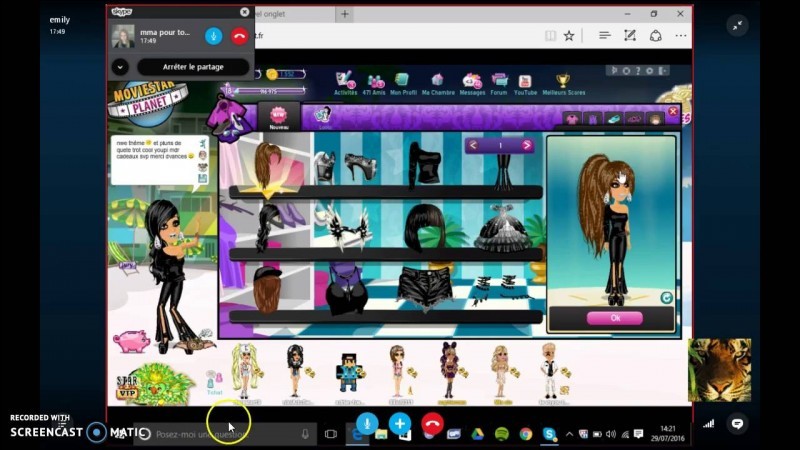800x450 pixels.
Task: Open Google Drive taskbar icon
Action: [x=478, y=434]
